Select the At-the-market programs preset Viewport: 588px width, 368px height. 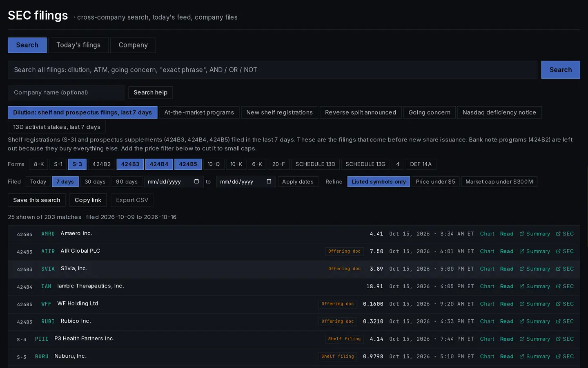(199, 112)
